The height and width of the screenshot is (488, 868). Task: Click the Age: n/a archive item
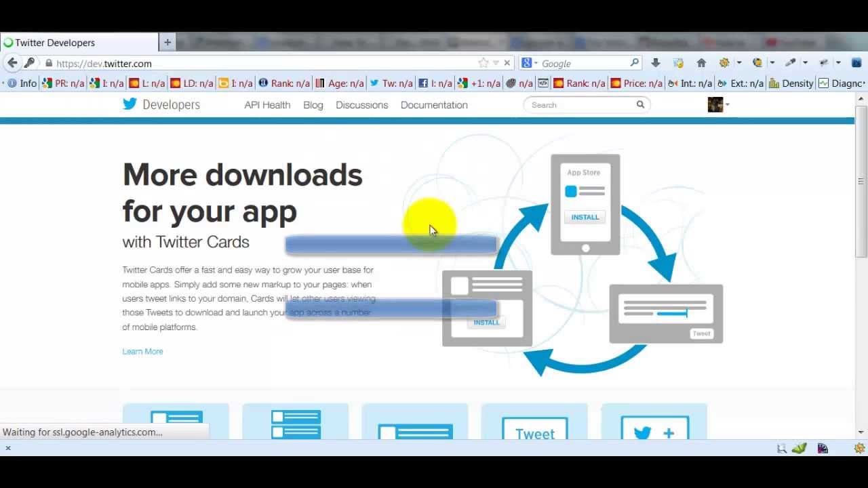(340, 83)
